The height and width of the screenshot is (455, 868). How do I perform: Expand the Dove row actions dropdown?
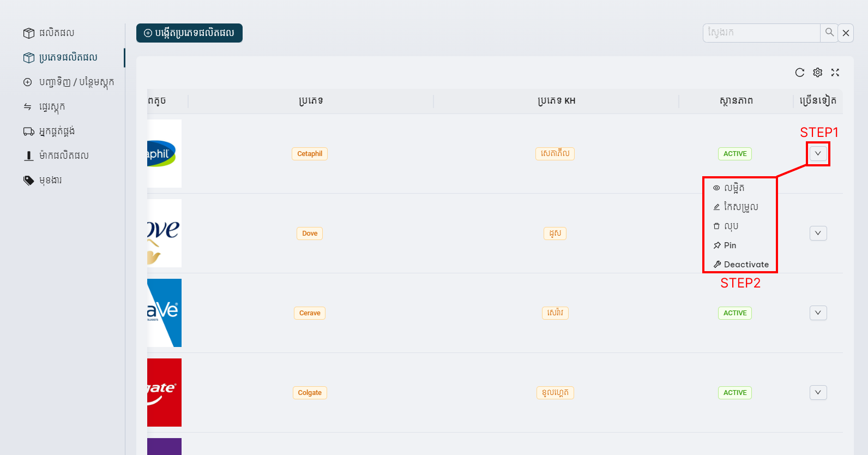[818, 234]
